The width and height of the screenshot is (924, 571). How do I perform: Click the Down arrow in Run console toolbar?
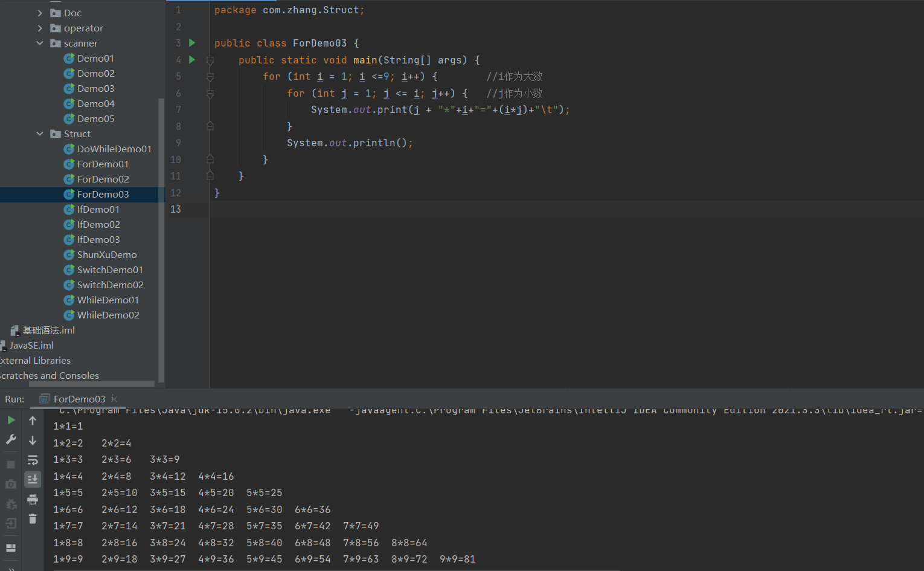pyautogui.click(x=33, y=440)
